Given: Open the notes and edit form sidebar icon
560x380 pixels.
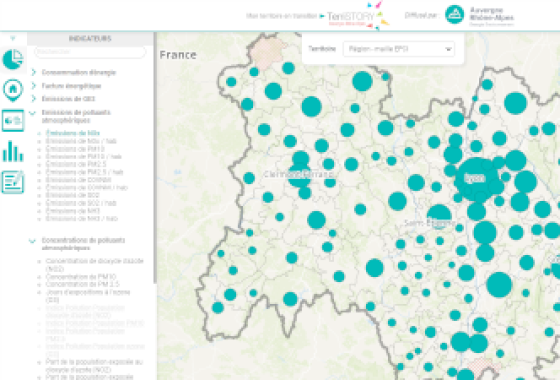Looking at the screenshot, I should coord(13,182).
